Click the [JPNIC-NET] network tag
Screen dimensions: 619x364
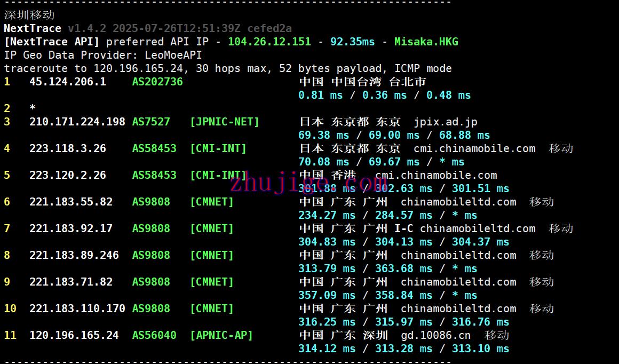click(x=224, y=122)
